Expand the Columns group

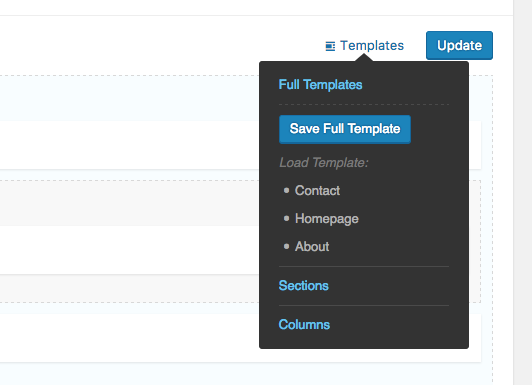coord(304,325)
